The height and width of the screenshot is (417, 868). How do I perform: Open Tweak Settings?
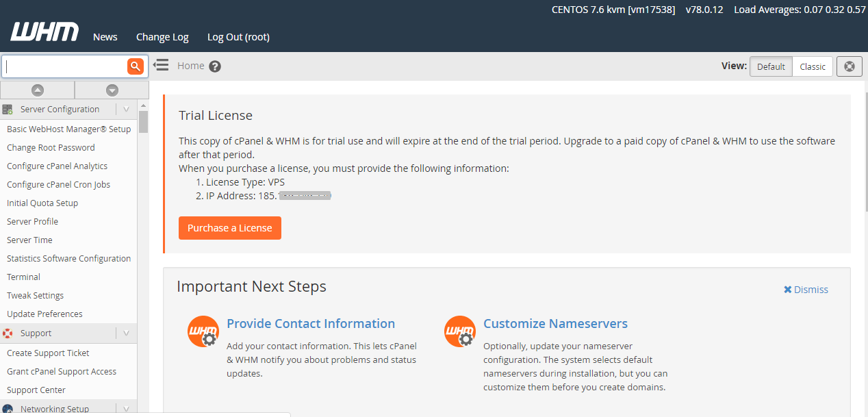click(35, 295)
